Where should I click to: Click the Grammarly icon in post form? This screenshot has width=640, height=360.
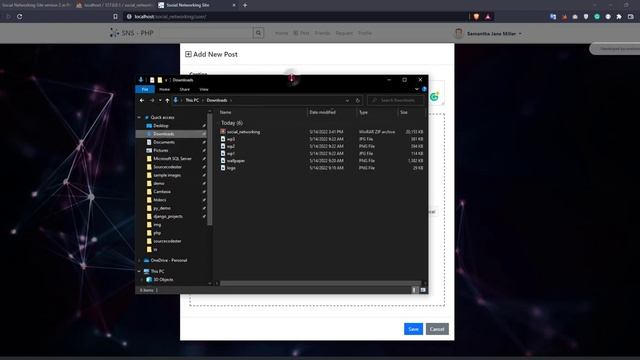click(x=434, y=97)
